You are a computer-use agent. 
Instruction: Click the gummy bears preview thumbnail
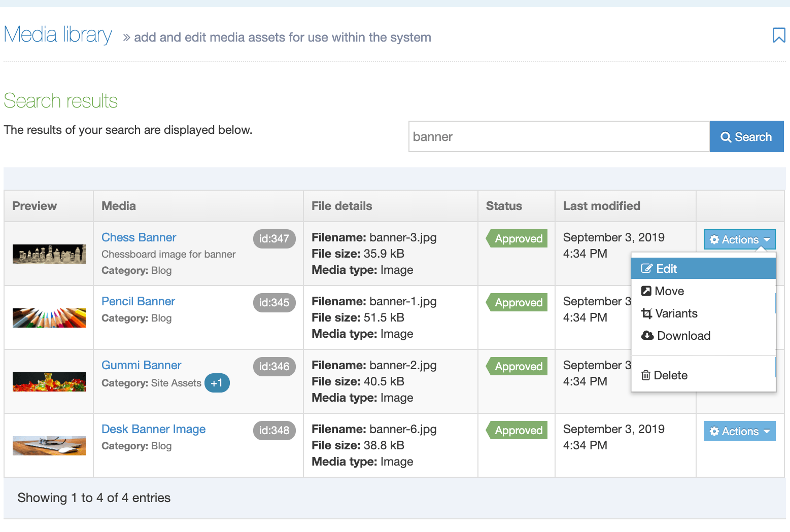tap(49, 382)
